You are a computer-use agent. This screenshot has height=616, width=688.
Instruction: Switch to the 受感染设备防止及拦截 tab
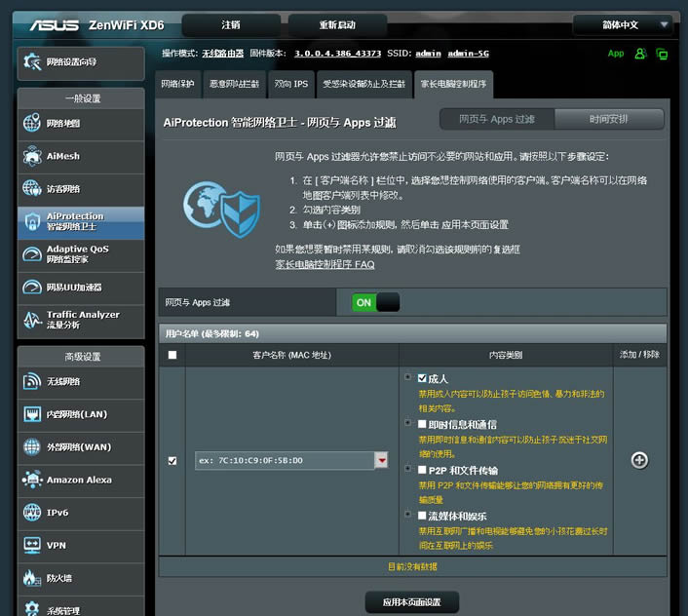coord(364,84)
